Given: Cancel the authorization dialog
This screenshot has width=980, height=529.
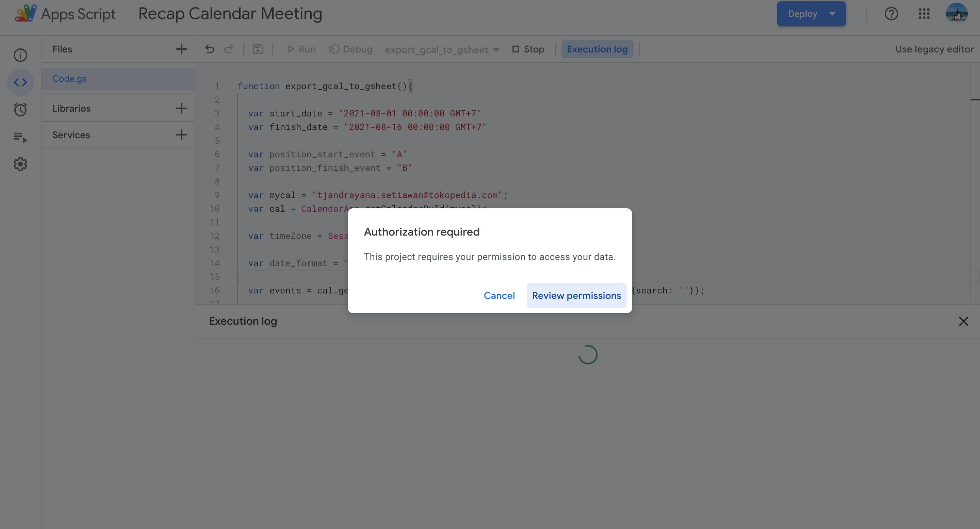Looking at the screenshot, I should (x=499, y=296).
